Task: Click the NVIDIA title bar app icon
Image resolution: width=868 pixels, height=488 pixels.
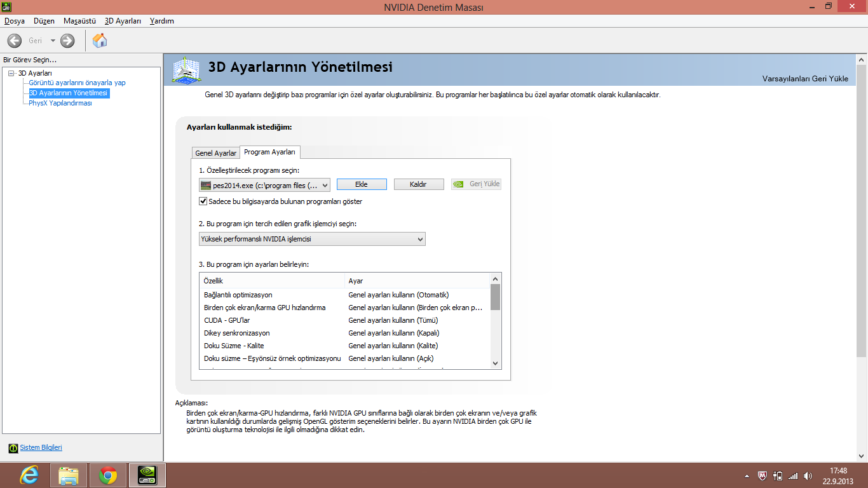Action: click(6, 6)
